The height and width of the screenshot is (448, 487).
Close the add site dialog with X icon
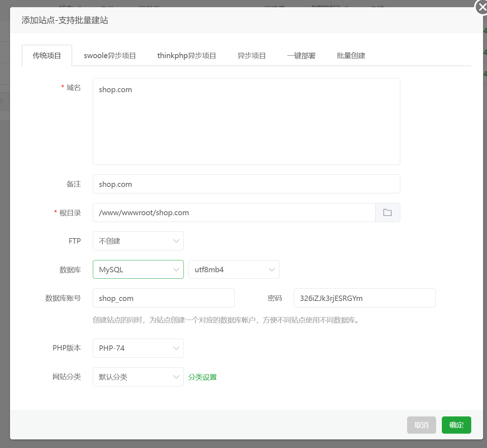point(481,7)
